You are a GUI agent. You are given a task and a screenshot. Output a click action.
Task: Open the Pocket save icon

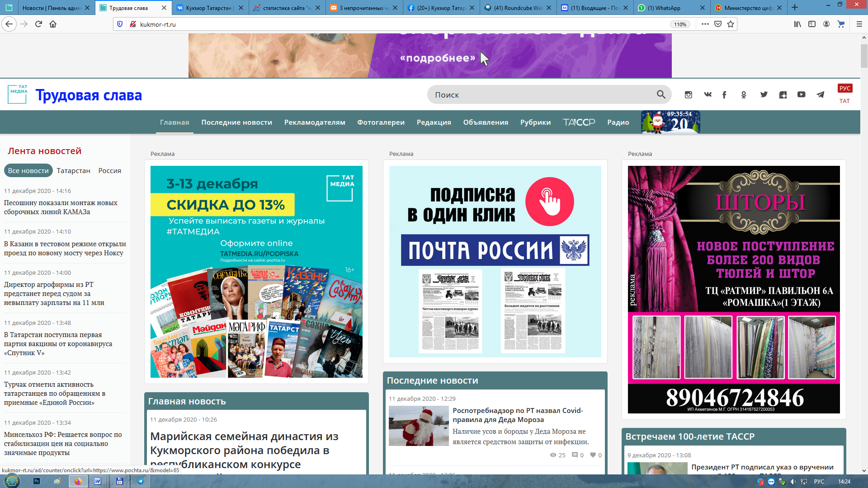pos(718,24)
